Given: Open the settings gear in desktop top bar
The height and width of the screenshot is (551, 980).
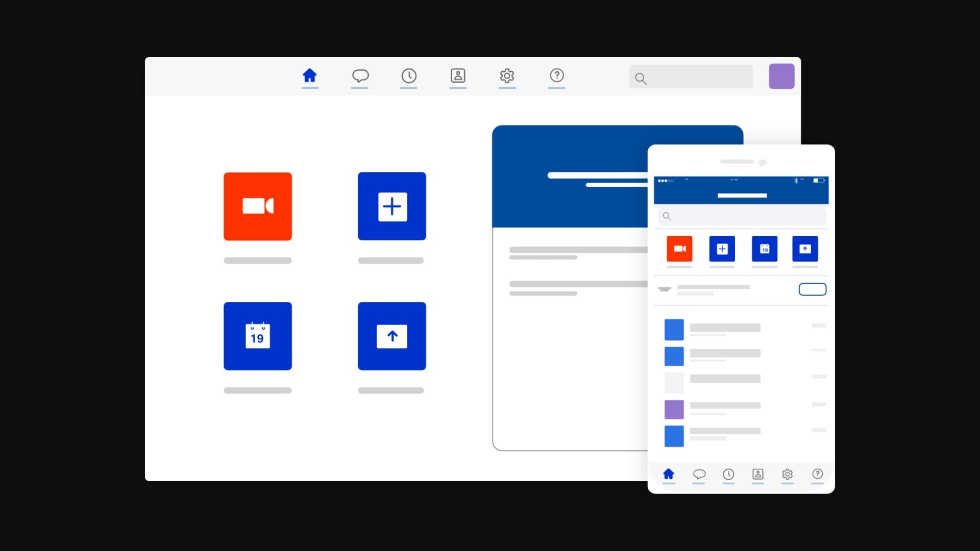Looking at the screenshot, I should pos(507,76).
